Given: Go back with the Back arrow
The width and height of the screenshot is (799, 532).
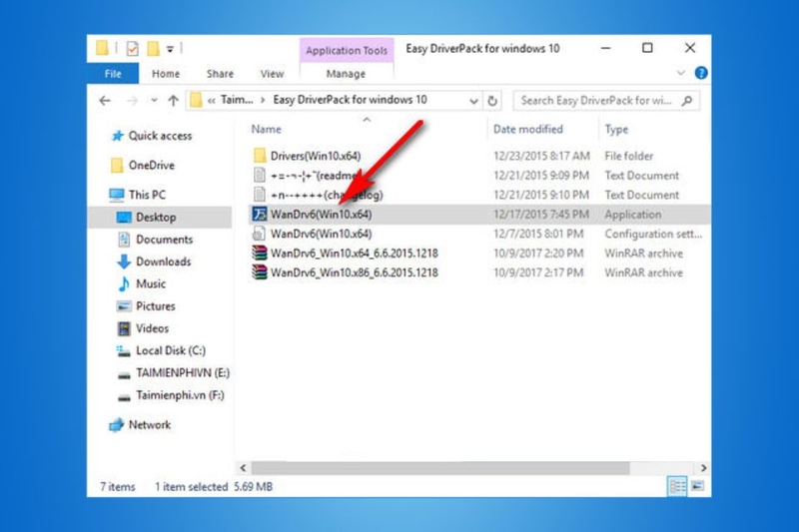Looking at the screenshot, I should [105, 100].
